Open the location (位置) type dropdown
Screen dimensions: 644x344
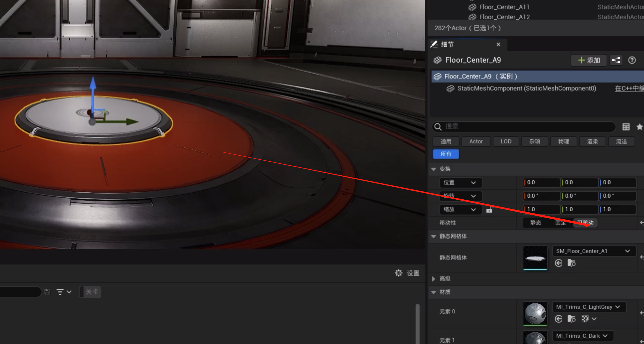point(460,182)
